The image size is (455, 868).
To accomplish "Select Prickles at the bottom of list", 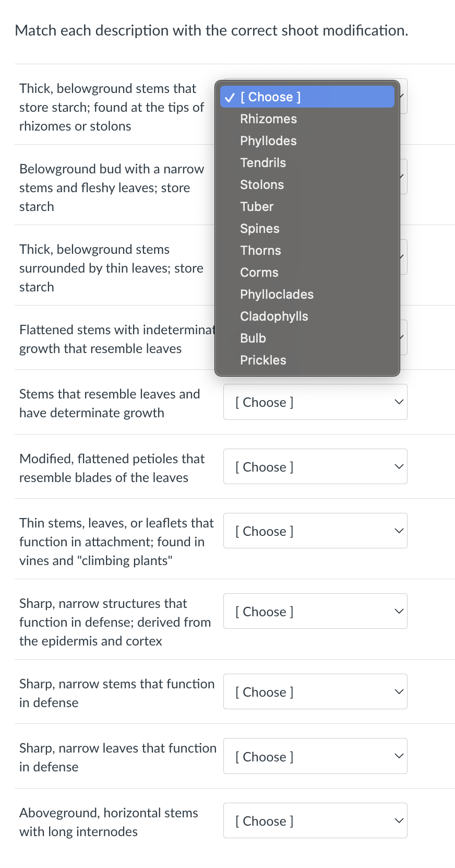I will tap(307, 360).
